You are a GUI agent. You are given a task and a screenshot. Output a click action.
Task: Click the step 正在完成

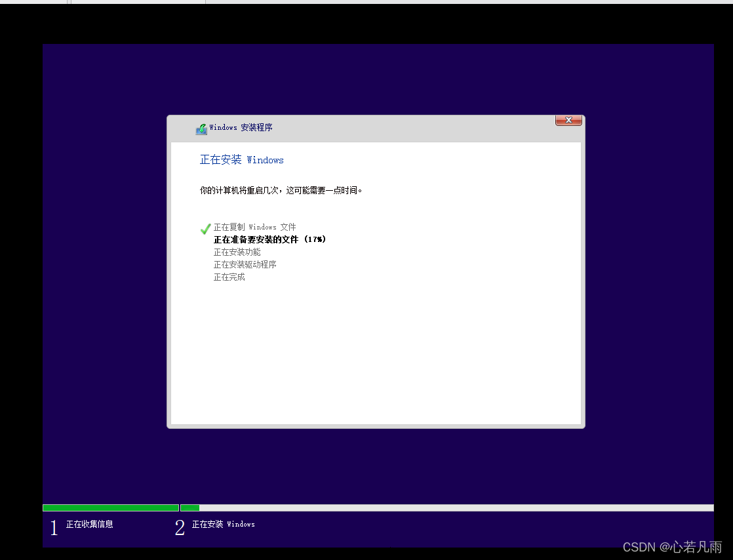229,277
